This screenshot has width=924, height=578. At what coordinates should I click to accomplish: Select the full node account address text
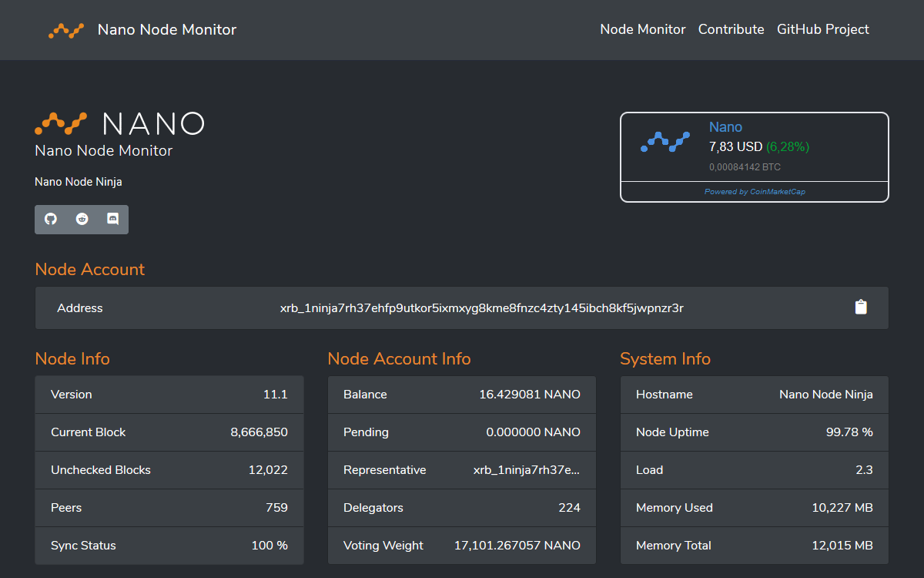(482, 308)
